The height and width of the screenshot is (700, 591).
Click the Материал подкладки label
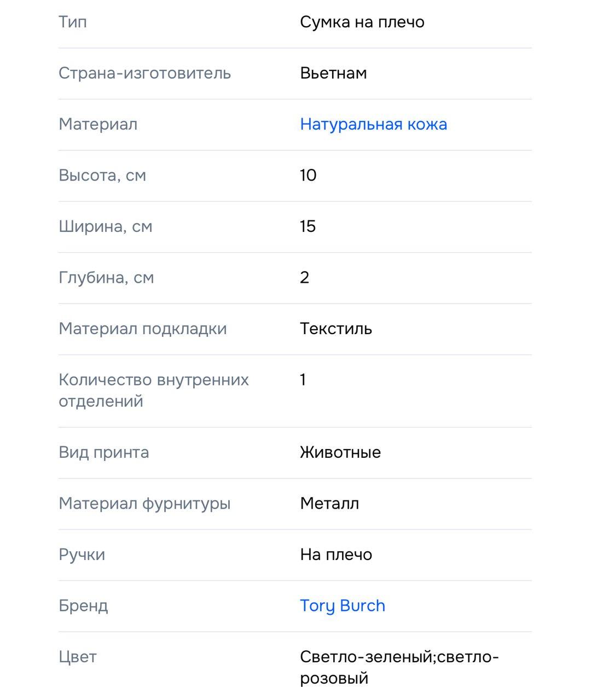tap(142, 329)
